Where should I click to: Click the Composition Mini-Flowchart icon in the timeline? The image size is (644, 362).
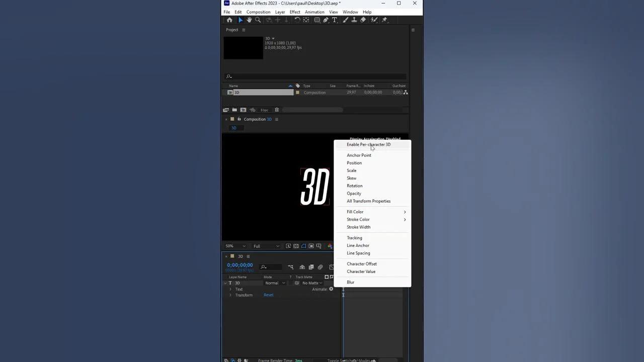(x=290, y=267)
